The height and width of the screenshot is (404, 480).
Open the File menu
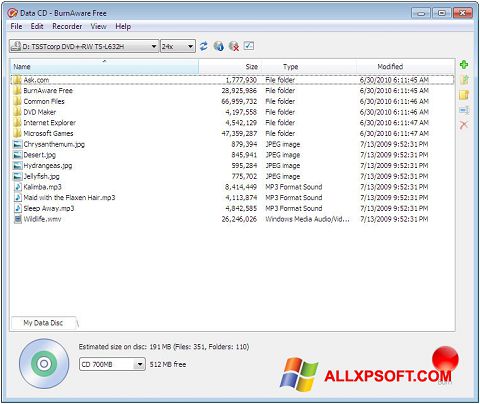point(16,26)
